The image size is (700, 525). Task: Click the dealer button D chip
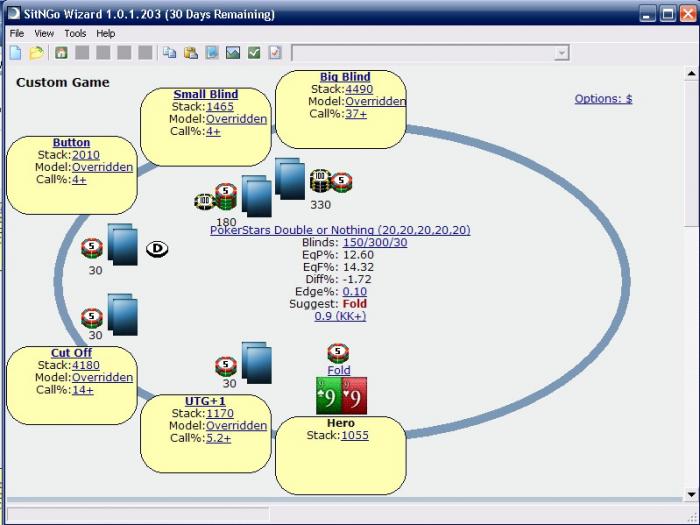[x=157, y=249]
